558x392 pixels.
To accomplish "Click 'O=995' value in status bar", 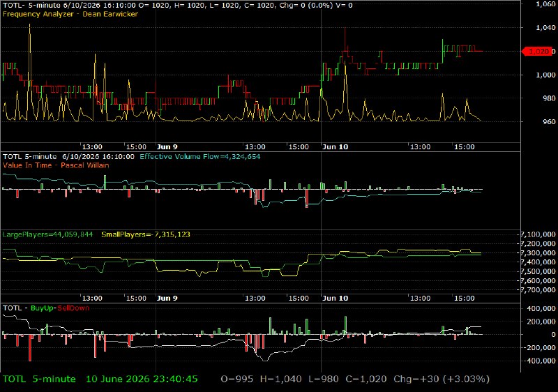I will (237, 379).
